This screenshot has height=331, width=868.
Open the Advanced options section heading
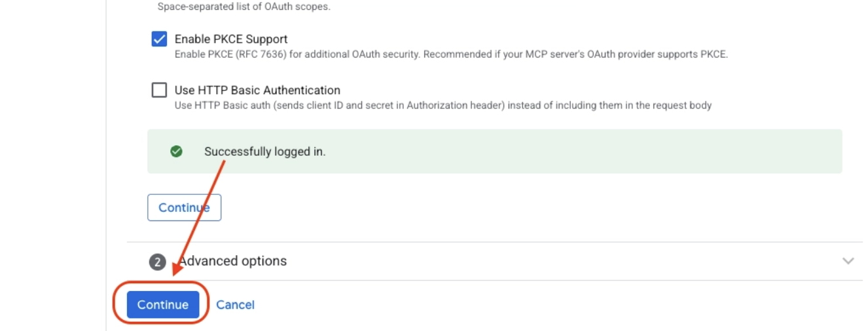[x=232, y=261]
